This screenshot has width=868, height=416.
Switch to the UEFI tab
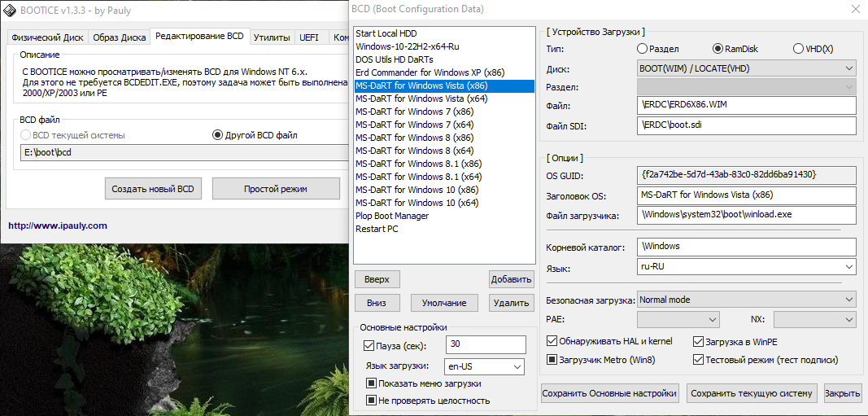pyautogui.click(x=309, y=37)
